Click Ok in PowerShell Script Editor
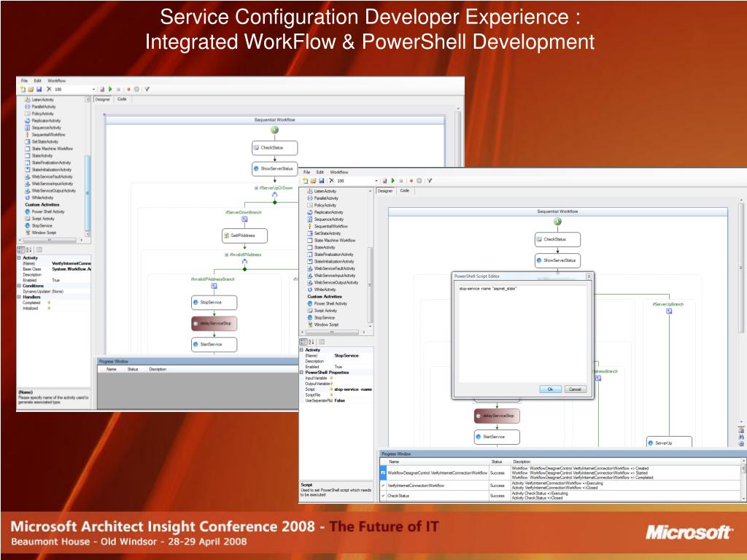The height and width of the screenshot is (560, 747). tap(550, 389)
